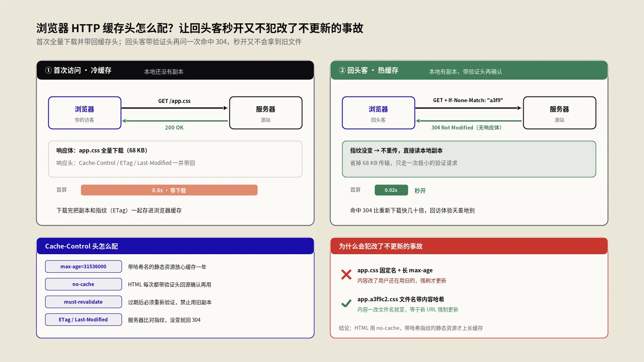Click the GET /app.css request label

tap(174, 101)
